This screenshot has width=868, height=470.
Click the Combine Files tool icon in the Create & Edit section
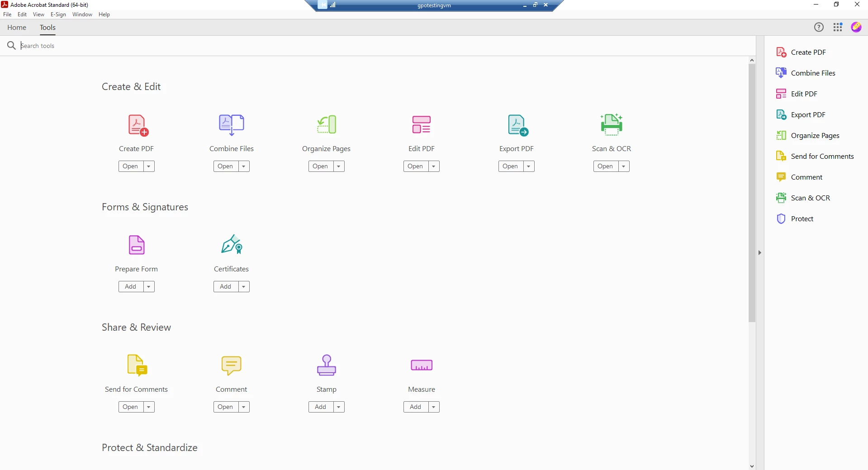(232, 125)
